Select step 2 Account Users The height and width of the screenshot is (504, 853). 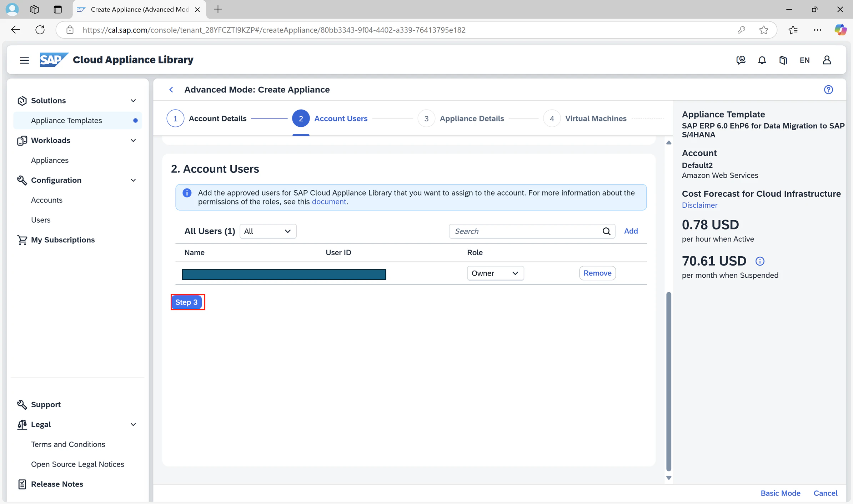[x=330, y=119]
